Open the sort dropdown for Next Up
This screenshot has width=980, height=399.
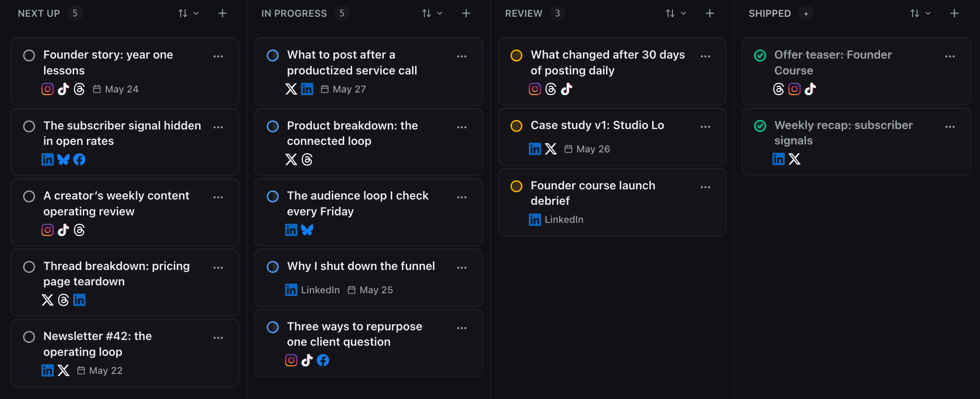[189, 14]
